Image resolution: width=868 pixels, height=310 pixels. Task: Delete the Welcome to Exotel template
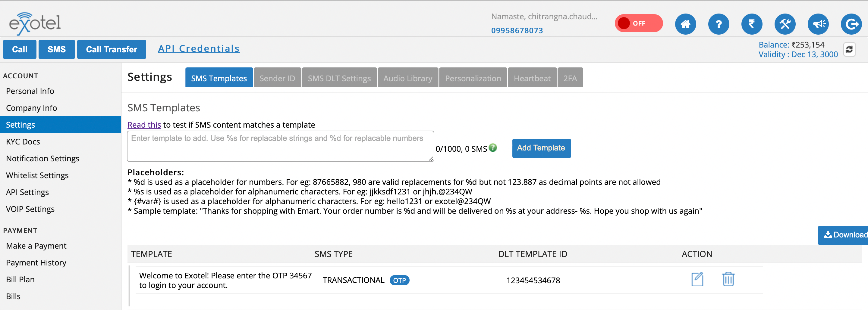coord(728,279)
